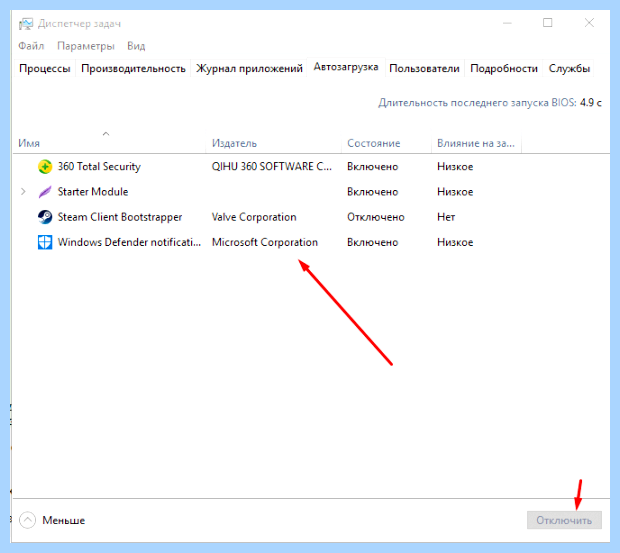Open the Вид menu
Viewport: 620px width, 553px height.
pos(136,46)
